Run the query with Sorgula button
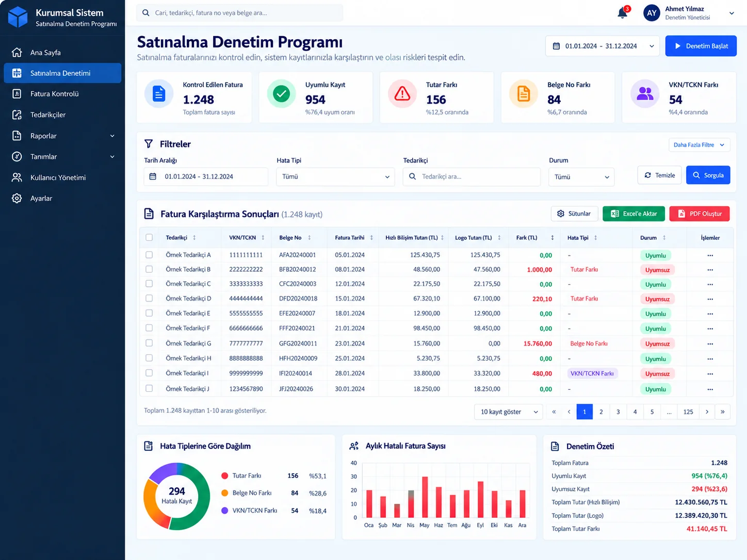The image size is (747, 560). pyautogui.click(x=708, y=175)
